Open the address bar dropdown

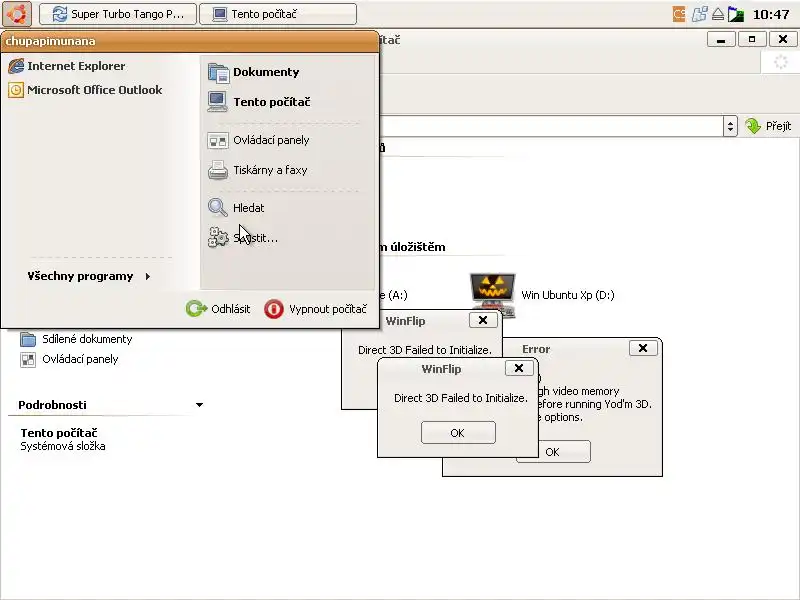pos(730,126)
